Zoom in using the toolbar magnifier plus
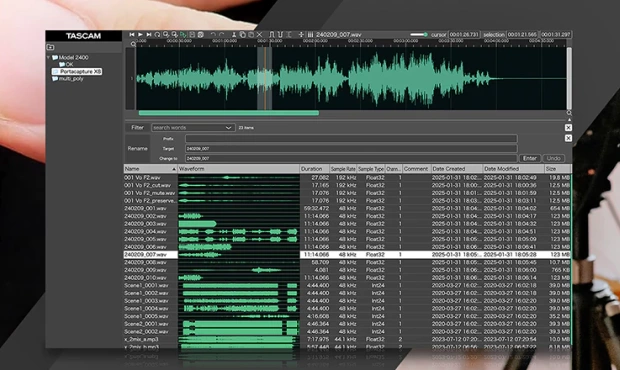Image resolution: width=620 pixels, height=370 pixels. click(x=166, y=35)
